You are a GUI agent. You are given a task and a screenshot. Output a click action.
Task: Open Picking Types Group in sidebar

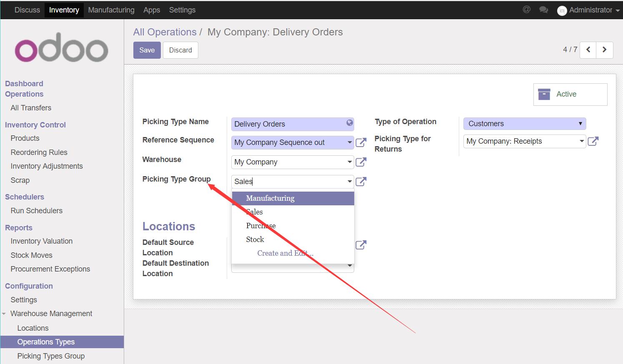click(51, 356)
